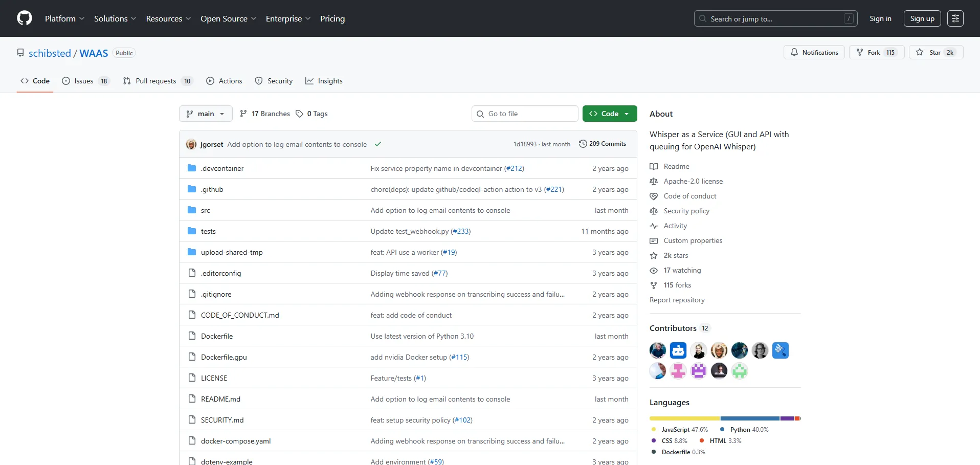Open the 209 Commits history
Image resolution: width=980 pixels, height=465 pixels.
tap(603, 144)
